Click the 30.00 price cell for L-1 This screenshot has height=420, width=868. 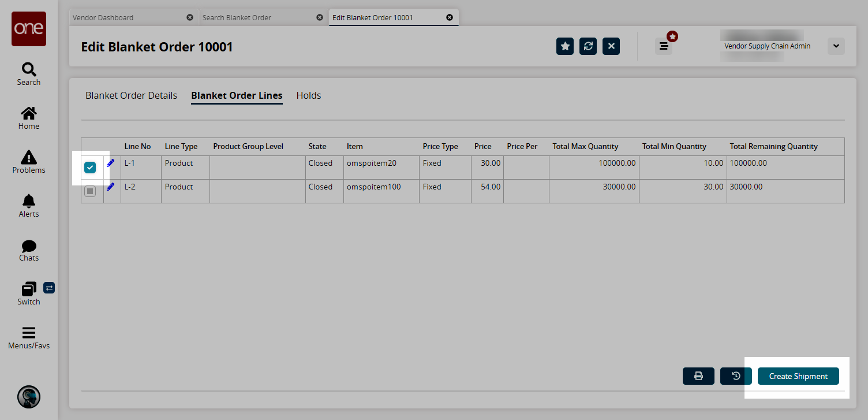487,168
